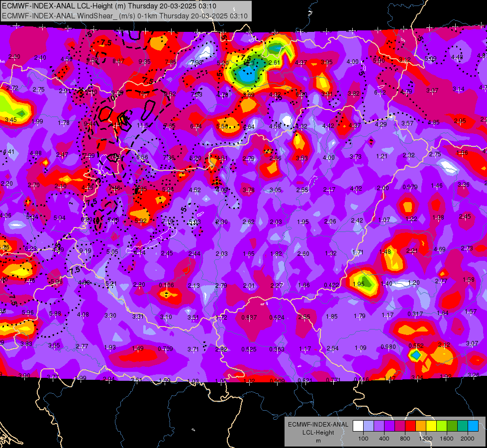
Task: Click the grid value "3.45"
Action: point(11,119)
